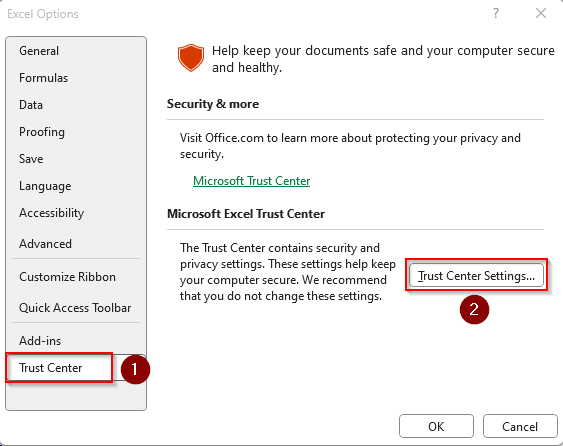The height and width of the screenshot is (446, 563).
Task: Close the Excel Options window
Action: pos(541,14)
